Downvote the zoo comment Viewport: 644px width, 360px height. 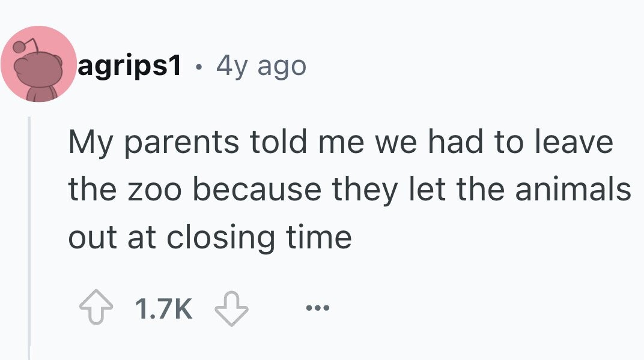tap(232, 308)
